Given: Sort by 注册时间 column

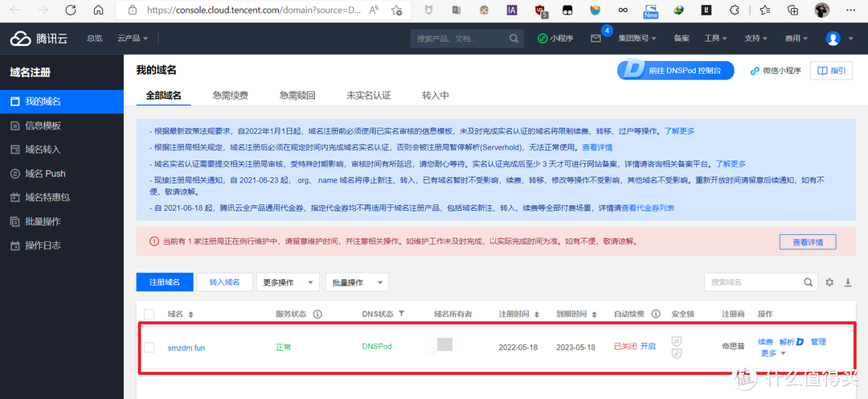Looking at the screenshot, I should tap(536, 315).
